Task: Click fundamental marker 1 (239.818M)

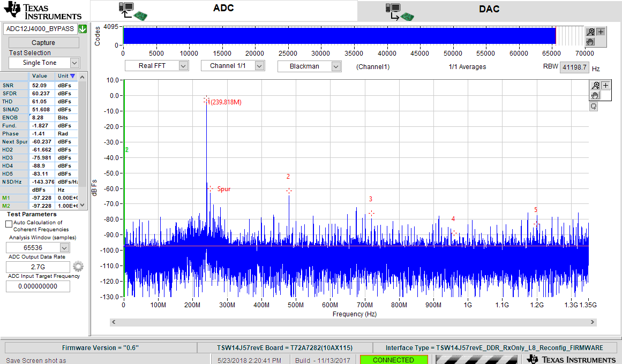Action: pos(206,100)
